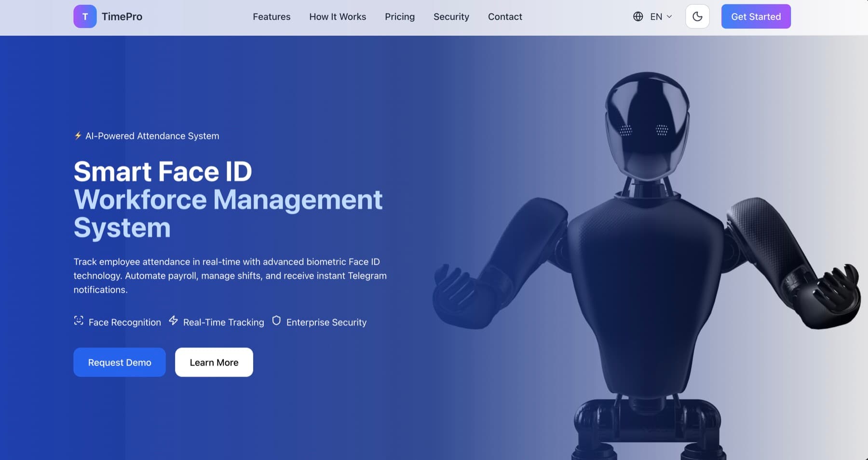Viewport: 868px width, 460px height.
Task: Click the robot hero image
Action: click(648, 265)
